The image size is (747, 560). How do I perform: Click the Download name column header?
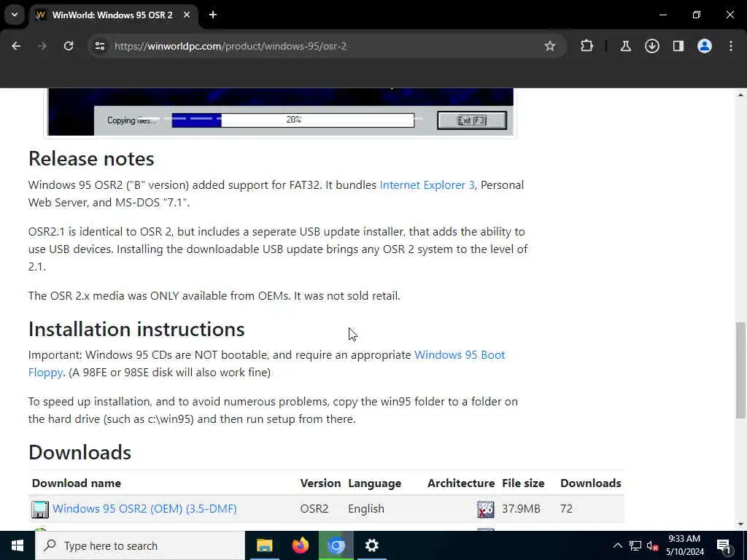coord(76,483)
